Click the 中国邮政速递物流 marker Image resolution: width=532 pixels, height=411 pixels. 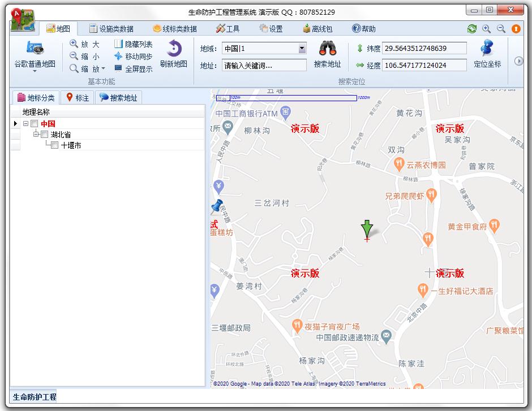(386, 336)
